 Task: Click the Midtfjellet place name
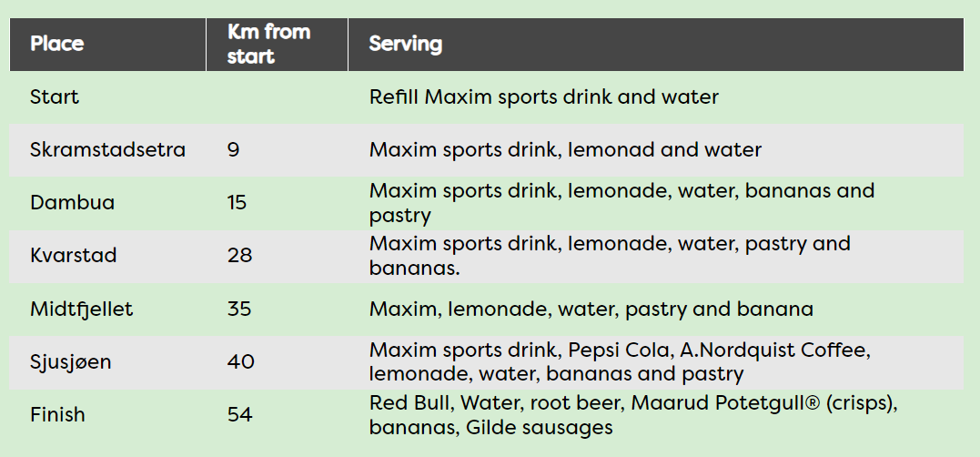[81, 309]
